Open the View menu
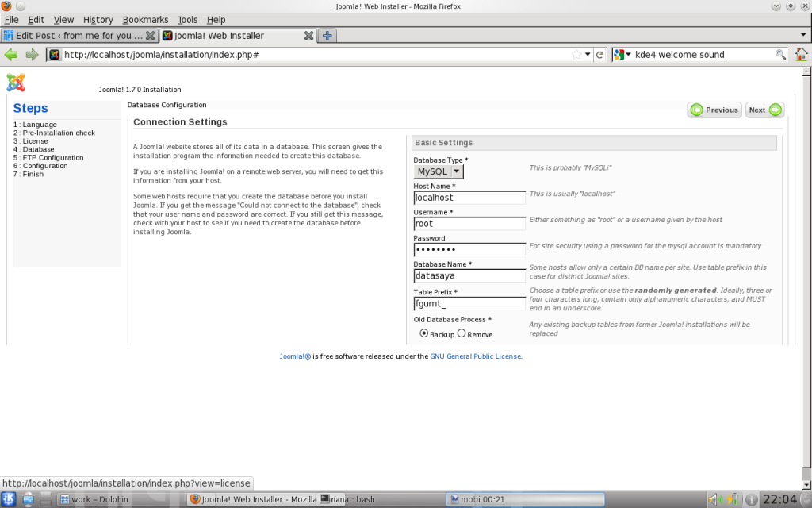Viewport: 812px width, 508px height. tap(63, 20)
